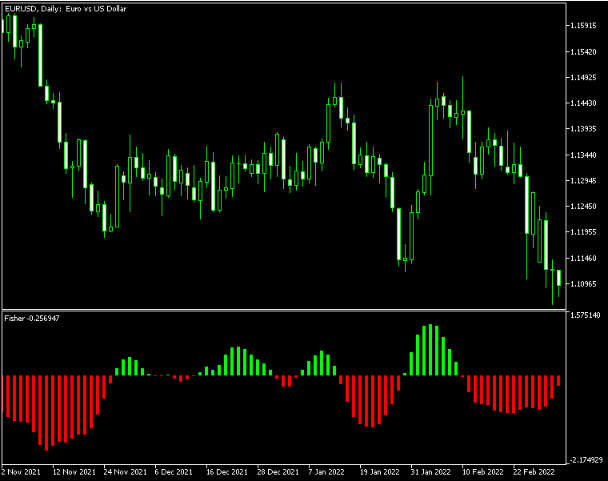Click the 1.575140 Fisher scale value

(584, 316)
